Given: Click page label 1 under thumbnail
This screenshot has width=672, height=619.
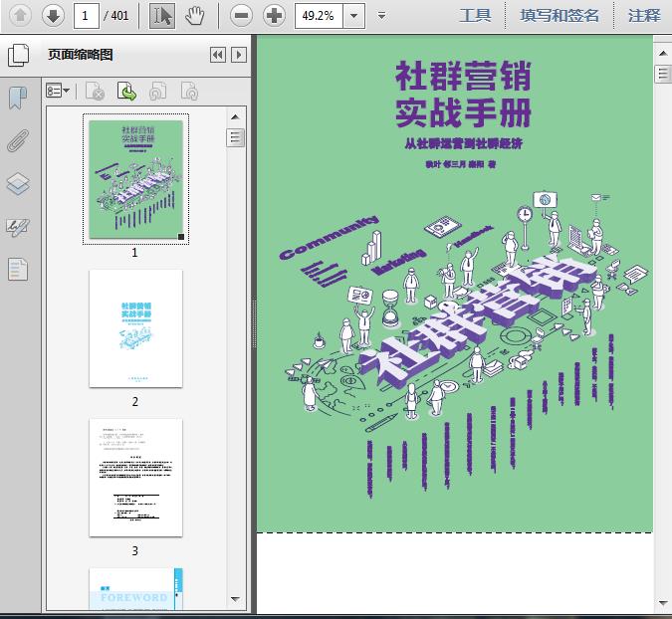Looking at the screenshot, I should tap(134, 253).
